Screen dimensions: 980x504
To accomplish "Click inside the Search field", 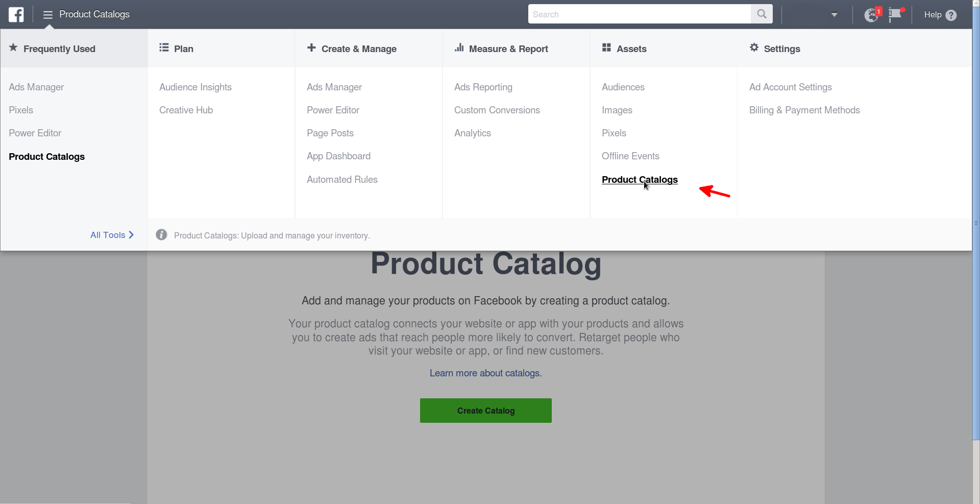I will point(638,14).
